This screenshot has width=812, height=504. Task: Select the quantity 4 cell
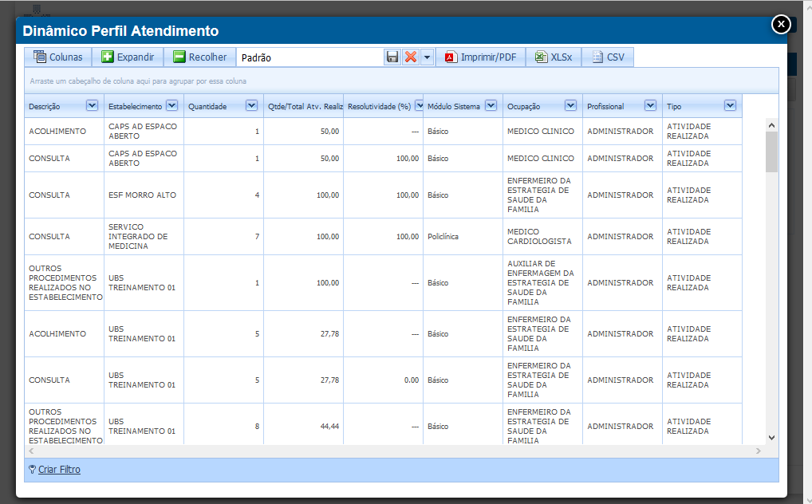tap(223, 195)
